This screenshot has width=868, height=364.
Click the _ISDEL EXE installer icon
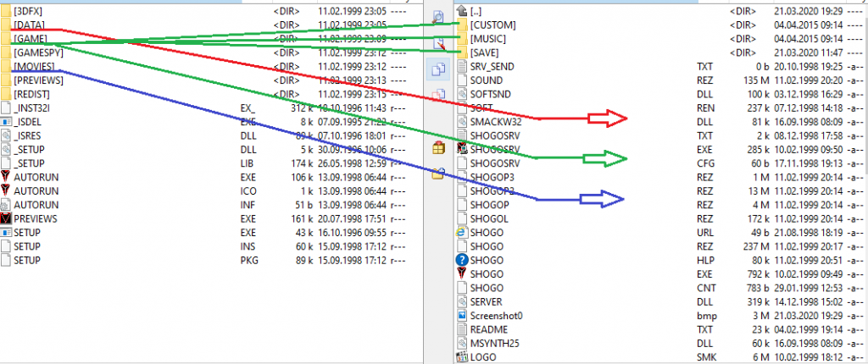(x=6, y=122)
